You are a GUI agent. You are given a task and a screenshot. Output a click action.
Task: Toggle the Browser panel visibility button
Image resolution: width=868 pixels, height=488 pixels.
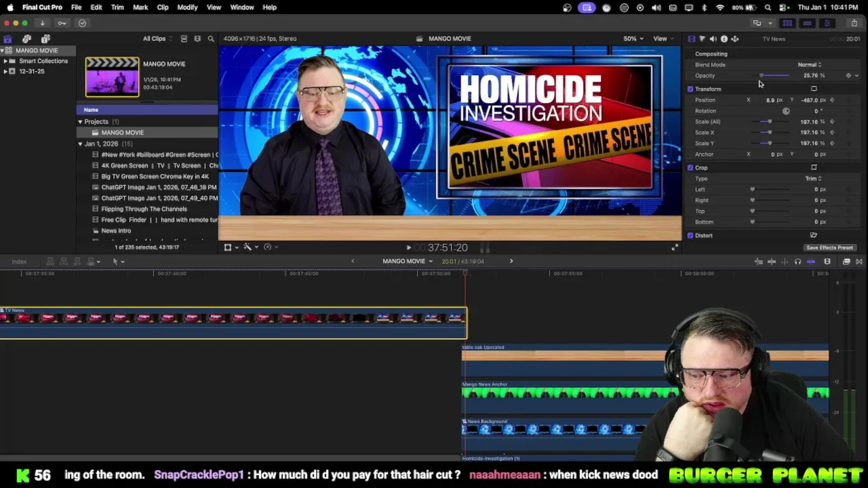coord(787,23)
